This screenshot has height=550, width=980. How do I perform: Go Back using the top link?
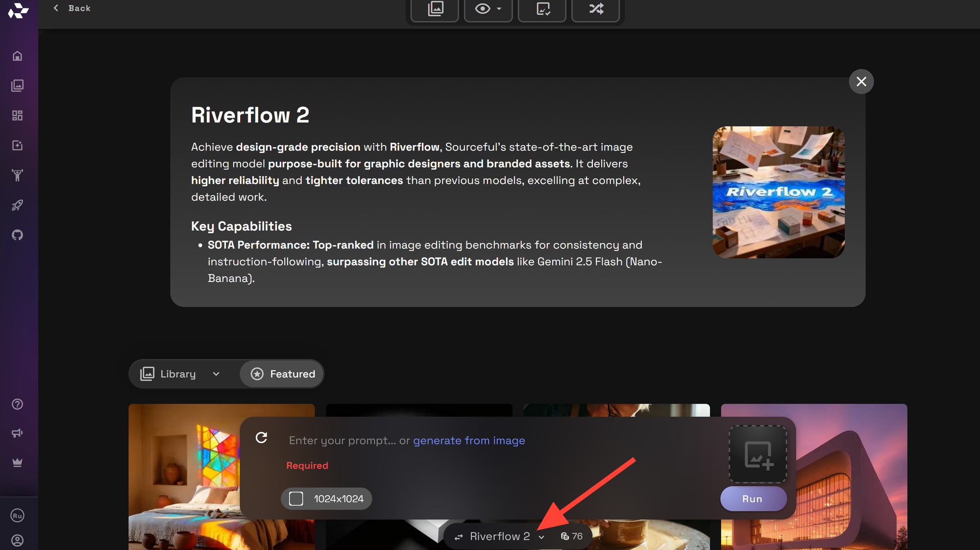73,8
